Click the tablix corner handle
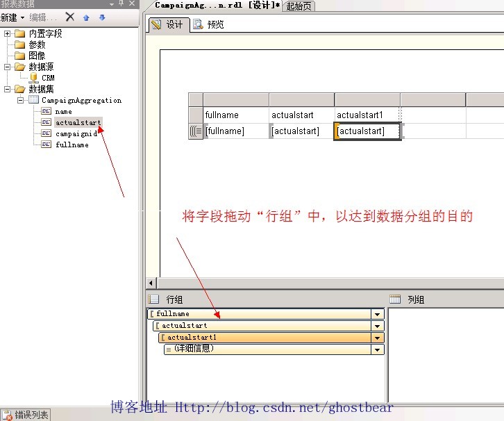This screenshot has height=421, width=504. click(196, 100)
